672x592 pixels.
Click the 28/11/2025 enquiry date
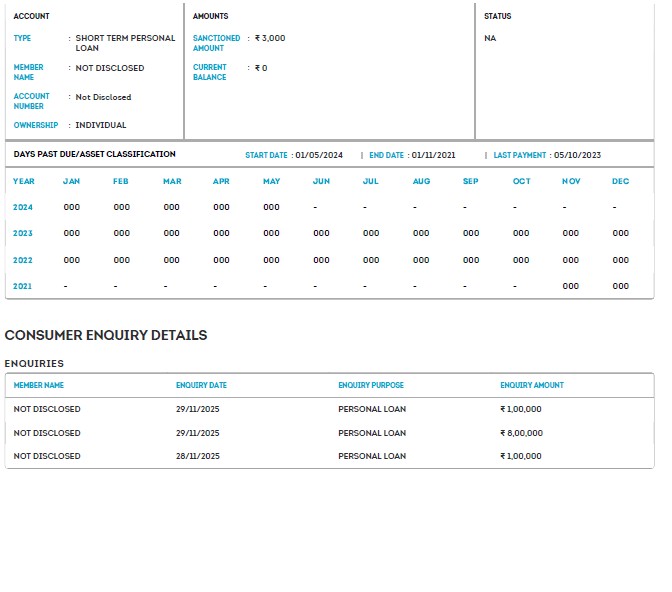click(x=197, y=456)
